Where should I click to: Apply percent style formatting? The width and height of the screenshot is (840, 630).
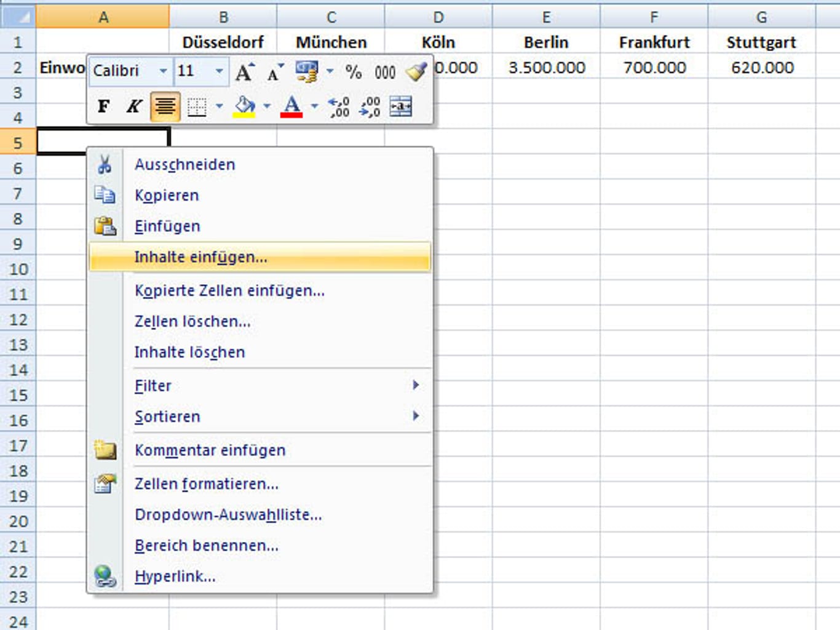(x=353, y=72)
